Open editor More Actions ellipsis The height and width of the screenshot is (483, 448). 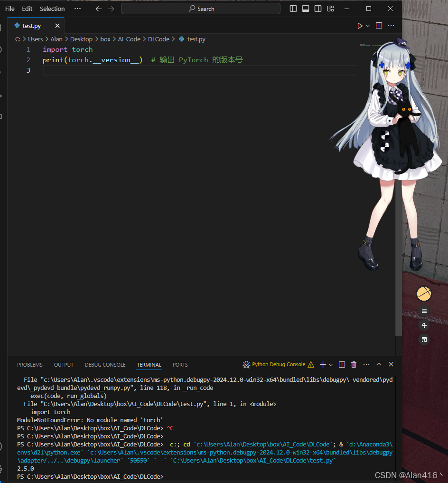point(391,26)
